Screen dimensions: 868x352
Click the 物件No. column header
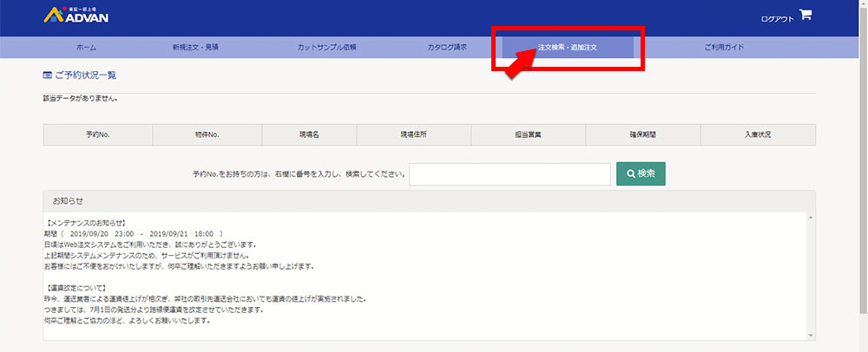(207, 135)
